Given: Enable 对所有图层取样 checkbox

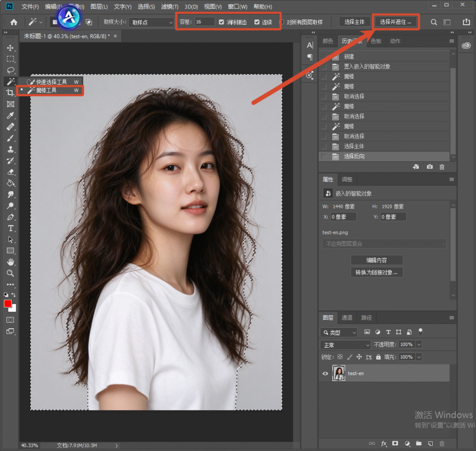Looking at the screenshot, I should coord(282,22).
